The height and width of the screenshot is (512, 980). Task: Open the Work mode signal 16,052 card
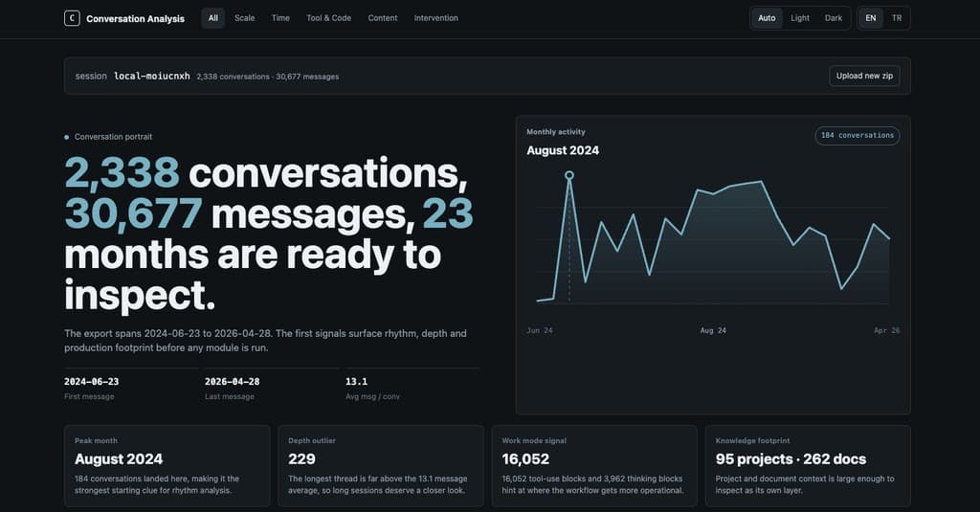point(594,466)
